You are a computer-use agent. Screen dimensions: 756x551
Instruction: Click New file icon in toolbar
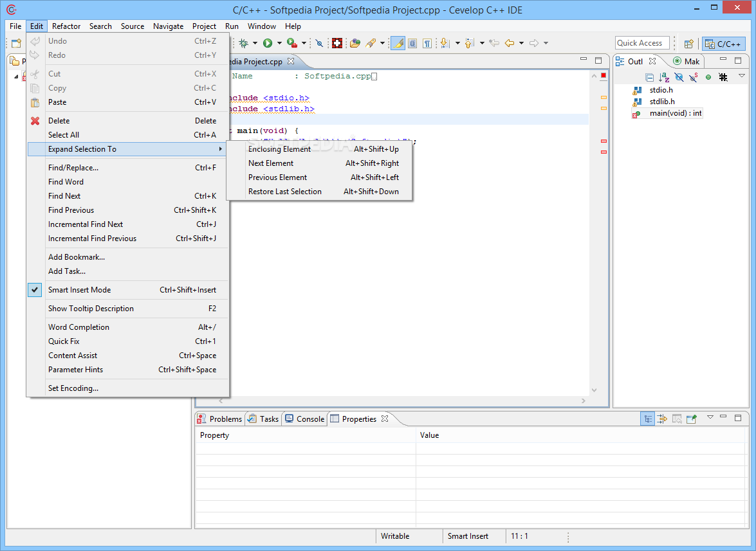click(x=16, y=43)
